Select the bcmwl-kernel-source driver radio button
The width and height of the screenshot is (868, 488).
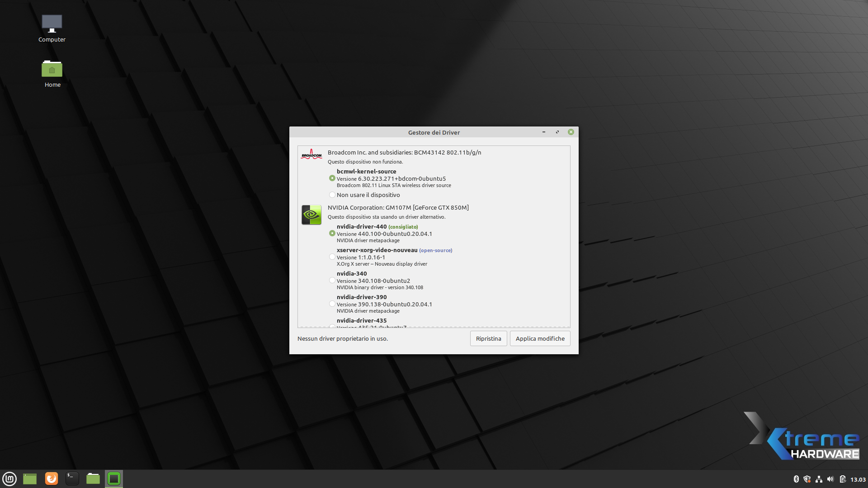[332, 178]
